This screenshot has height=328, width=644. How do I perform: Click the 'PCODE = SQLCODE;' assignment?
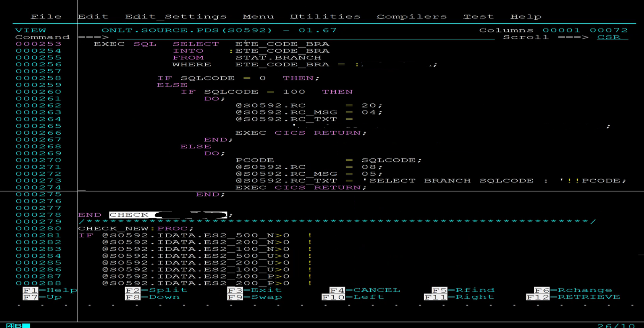tap(328, 160)
